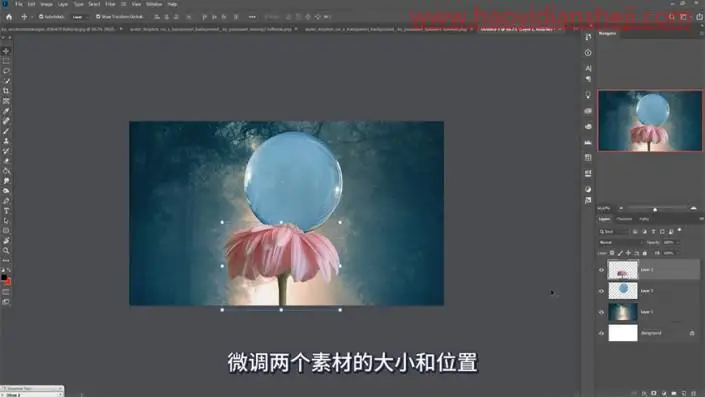The image size is (705, 397).
Task: Toggle lock transparent pixels icon
Action: [x=612, y=253]
